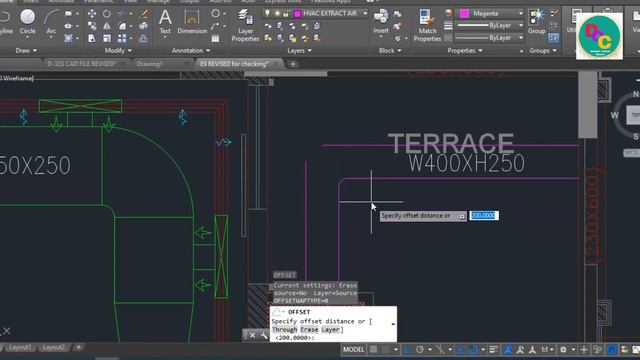Select E9 REVISED for checking tab
Viewport: 640px width, 360px height.
[234, 64]
